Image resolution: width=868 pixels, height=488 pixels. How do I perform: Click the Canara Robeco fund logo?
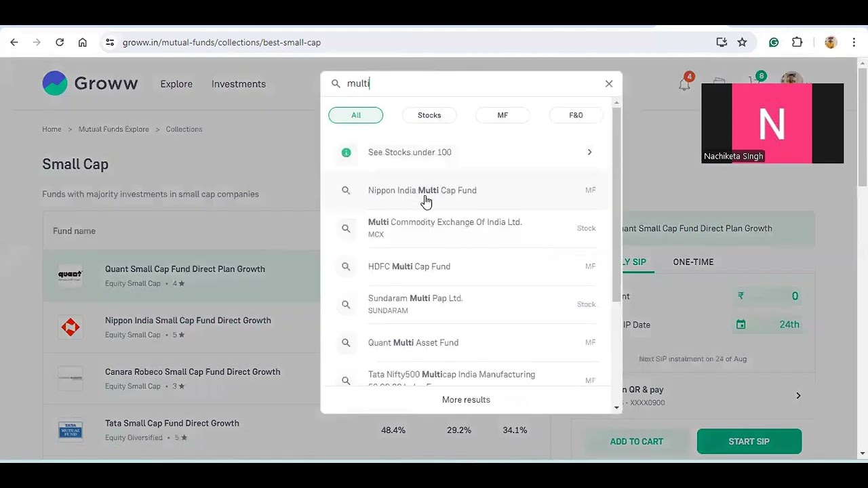coord(70,378)
